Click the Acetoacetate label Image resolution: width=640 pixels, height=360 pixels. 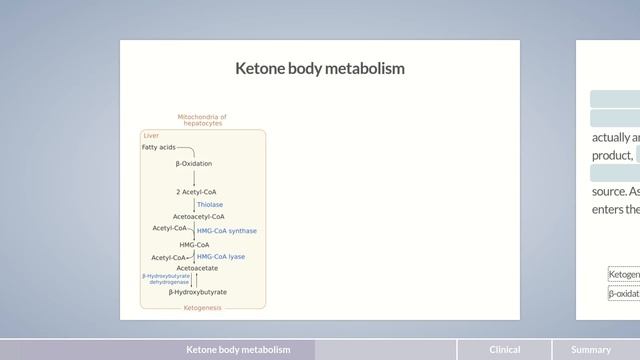pyautogui.click(x=197, y=268)
